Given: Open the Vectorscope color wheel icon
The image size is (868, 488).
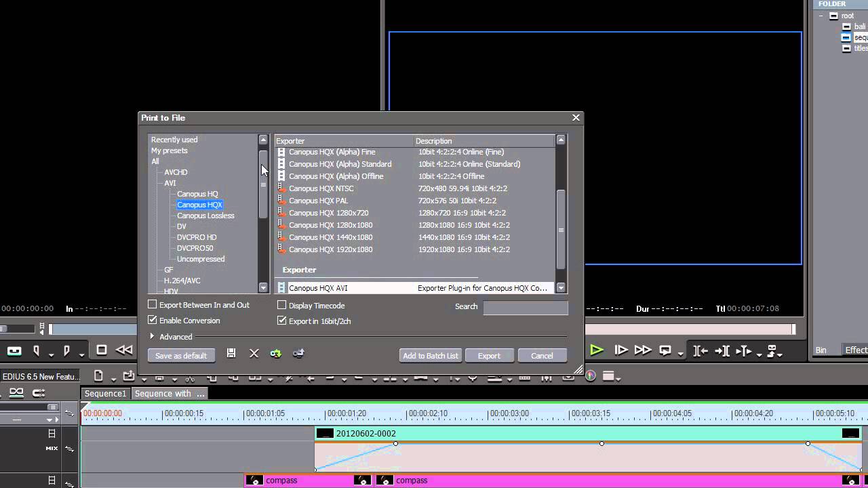Looking at the screenshot, I should (591, 375).
